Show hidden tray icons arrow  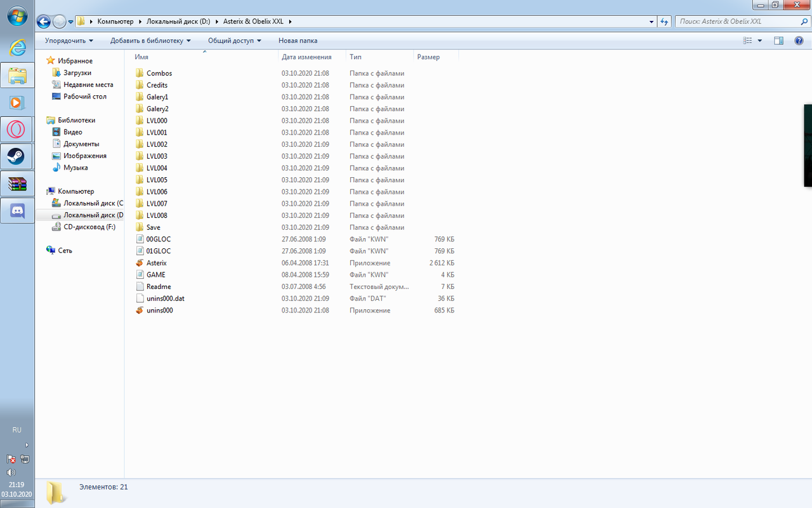pos(27,445)
